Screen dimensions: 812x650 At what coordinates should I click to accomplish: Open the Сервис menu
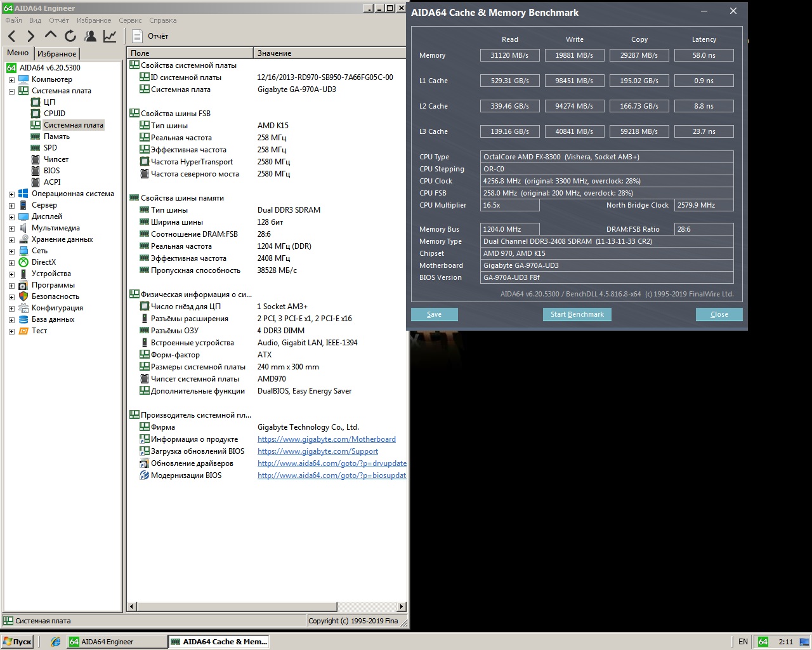(x=130, y=20)
